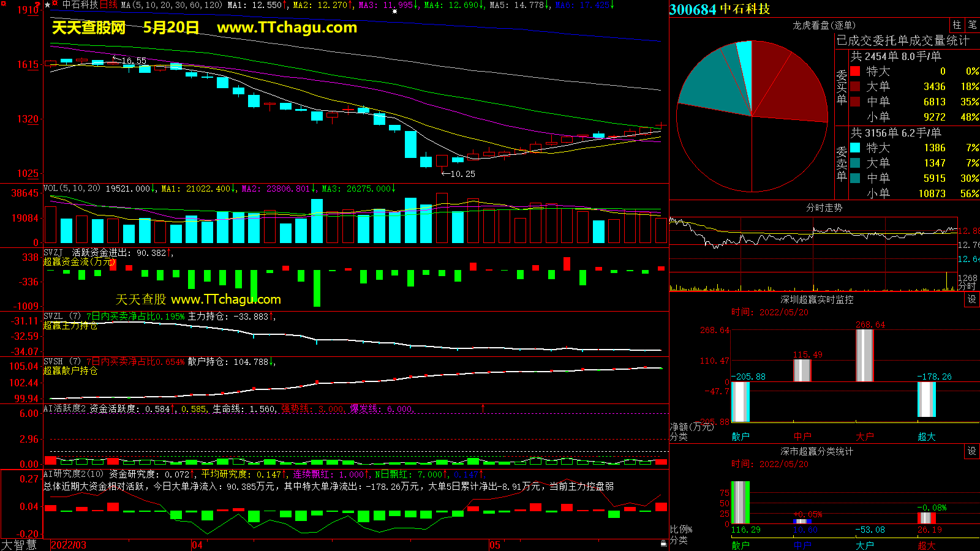The width and height of the screenshot is (980, 551).
Task: Click the red marker icon in top-left corner
Action: [x=4, y=4]
